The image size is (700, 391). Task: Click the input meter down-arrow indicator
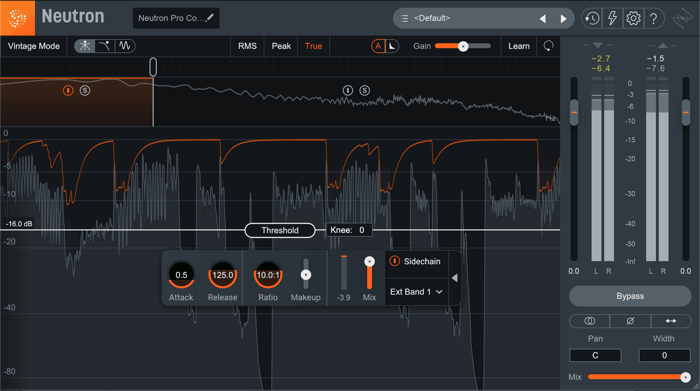pyautogui.click(x=598, y=45)
